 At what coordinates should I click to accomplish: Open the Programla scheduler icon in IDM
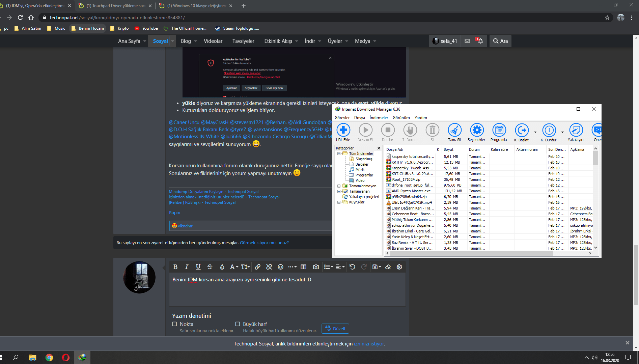[x=499, y=130]
